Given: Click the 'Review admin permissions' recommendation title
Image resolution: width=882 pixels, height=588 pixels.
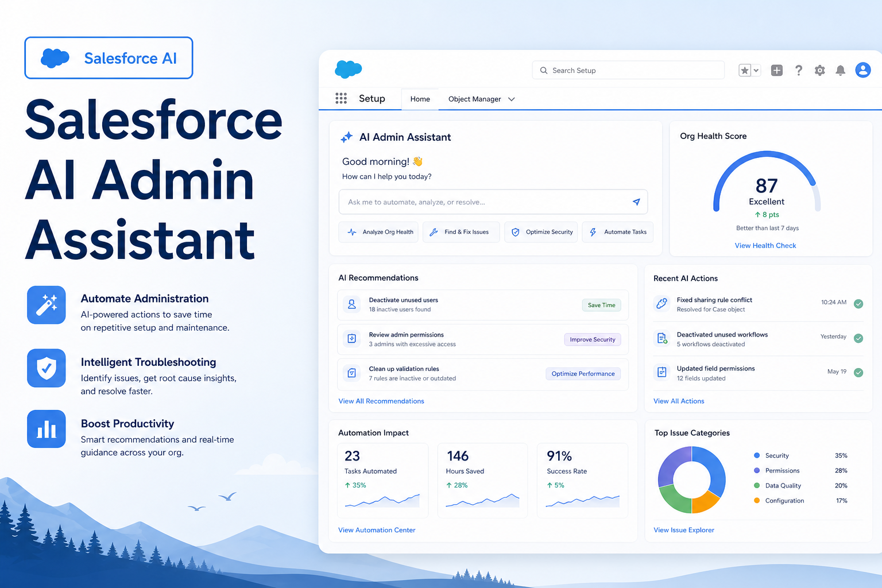Looking at the screenshot, I should 406,335.
